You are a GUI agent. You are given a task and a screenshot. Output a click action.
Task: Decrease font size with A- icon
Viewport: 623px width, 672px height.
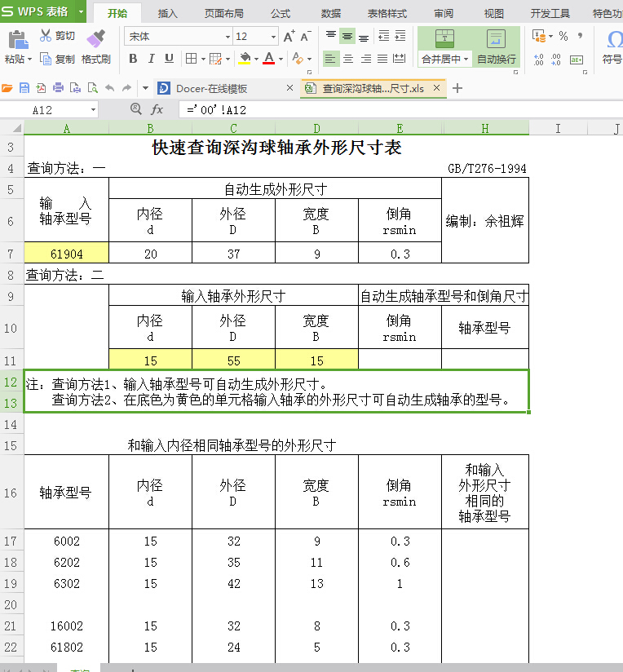click(x=306, y=37)
